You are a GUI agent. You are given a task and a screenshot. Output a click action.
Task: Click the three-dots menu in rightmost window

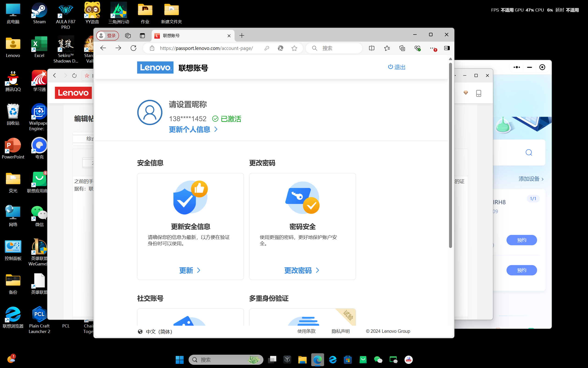(x=517, y=67)
